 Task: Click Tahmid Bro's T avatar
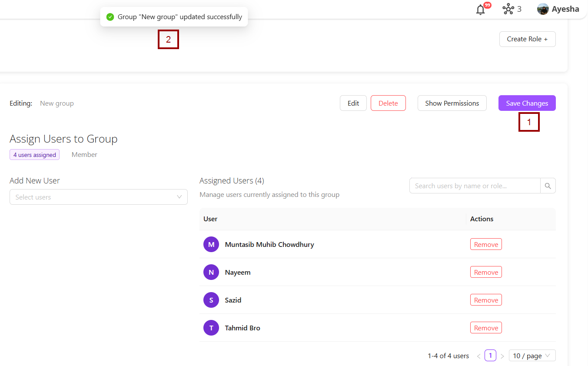(211, 328)
